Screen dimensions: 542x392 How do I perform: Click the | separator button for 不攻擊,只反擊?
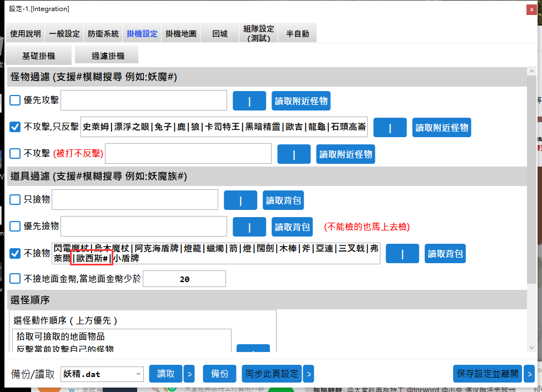[x=390, y=128]
